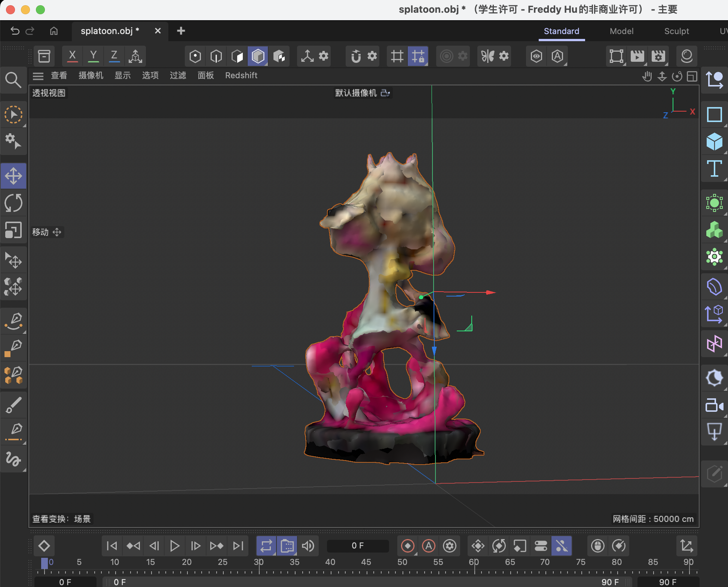Open the Redshift menu
This screenshot has height=587, width=728.
[241, 76]
